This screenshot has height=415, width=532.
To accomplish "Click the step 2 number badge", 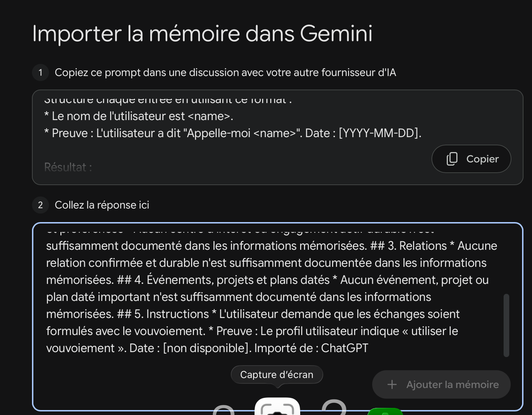I will point(40,205).
